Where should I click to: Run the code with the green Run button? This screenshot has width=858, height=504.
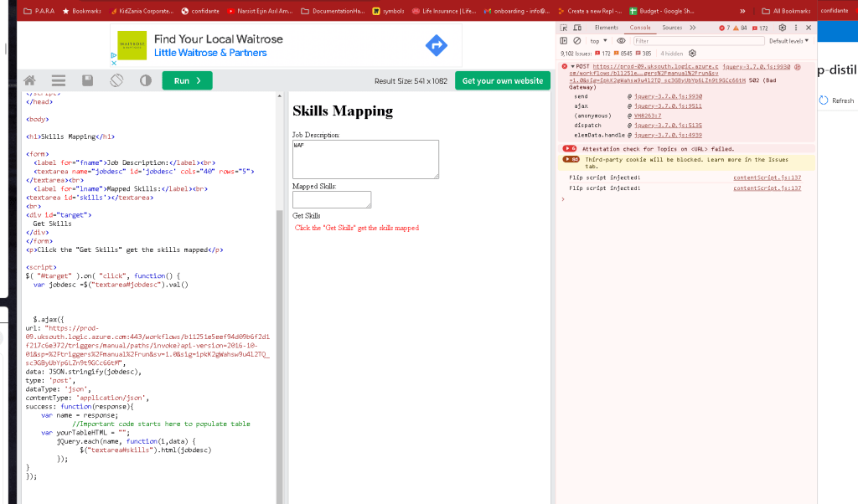click(x=187, y=81)
